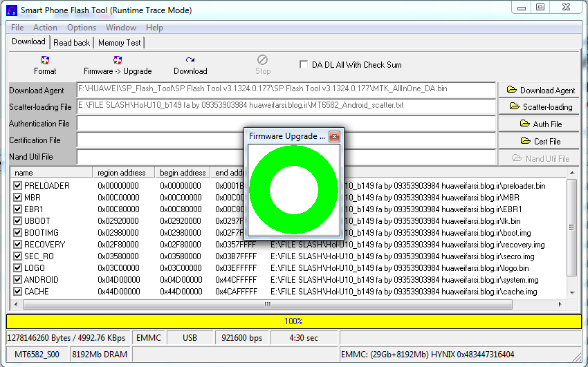Click the 921600 bps status cell
The height and width of the screenshot is (367, 588).
tap(241, 338)
